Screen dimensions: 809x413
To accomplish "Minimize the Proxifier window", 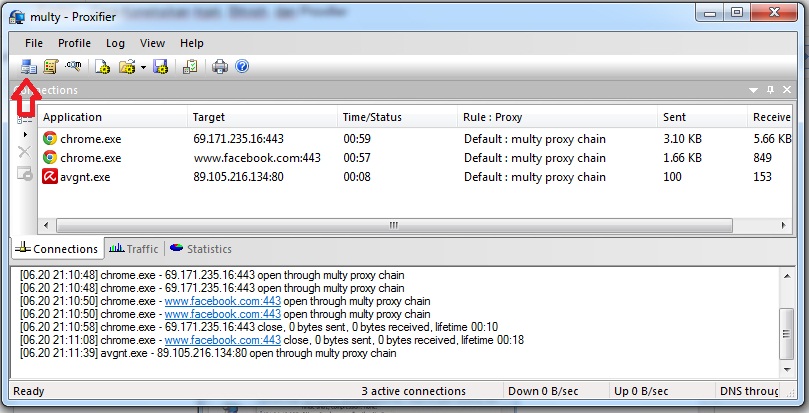I will (710, 13).
